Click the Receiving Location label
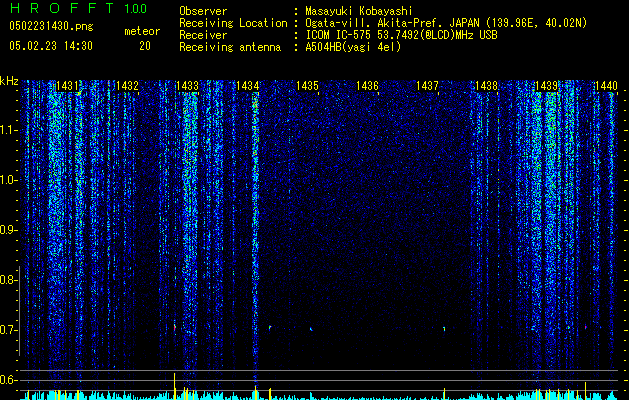629x400 pixels. point(233,23)
